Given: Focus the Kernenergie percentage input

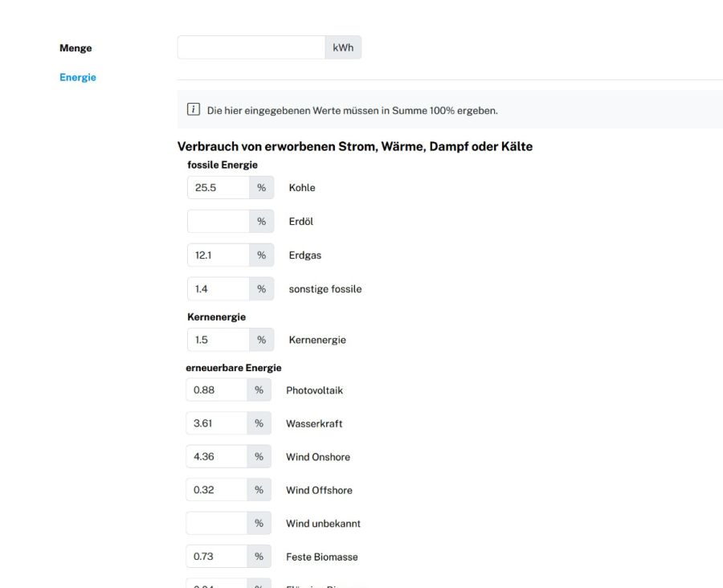Looking at the screenshot, I should pyautogui.click(x=218, y=340).
